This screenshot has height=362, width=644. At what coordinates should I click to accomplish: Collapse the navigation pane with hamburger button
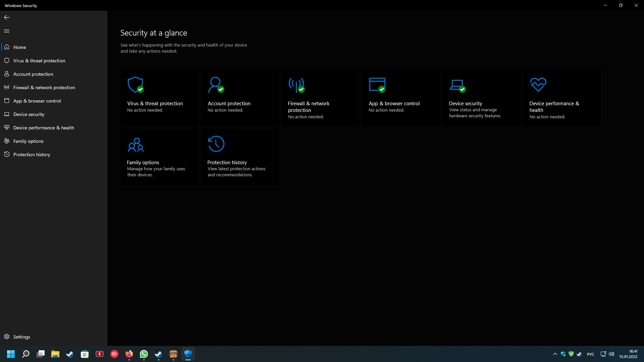pos(7,31)
